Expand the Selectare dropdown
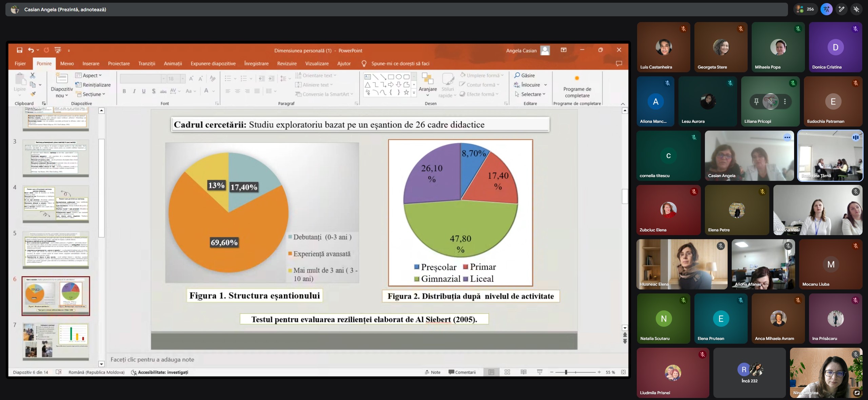Image resolution: width=868 pixels, height=400 pixels. [531, 94]
